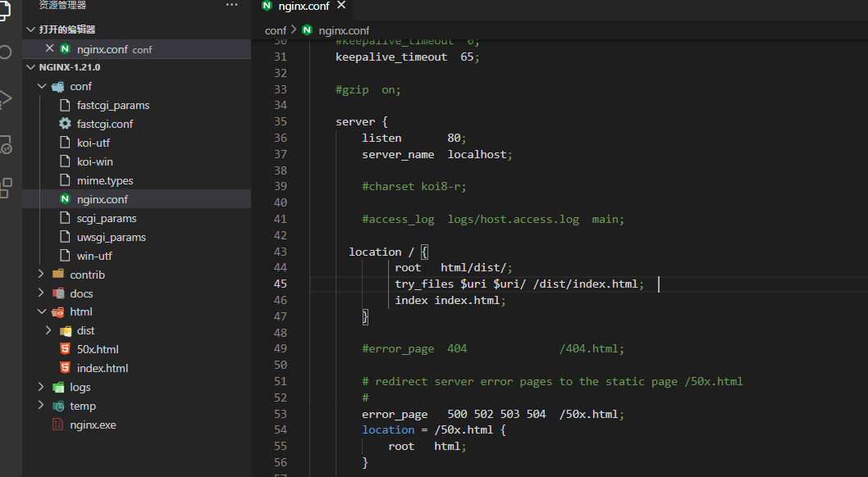Expand the docs folder chevron

42,293
